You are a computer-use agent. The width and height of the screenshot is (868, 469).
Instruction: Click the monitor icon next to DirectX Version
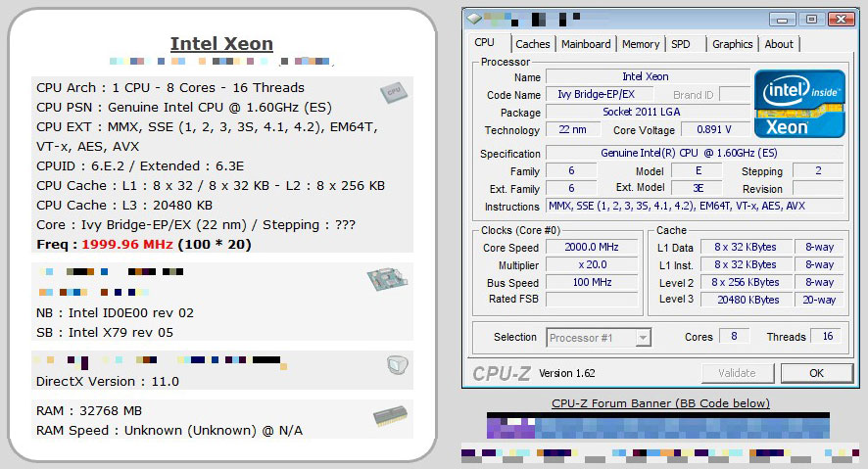(x=397, y=364)
